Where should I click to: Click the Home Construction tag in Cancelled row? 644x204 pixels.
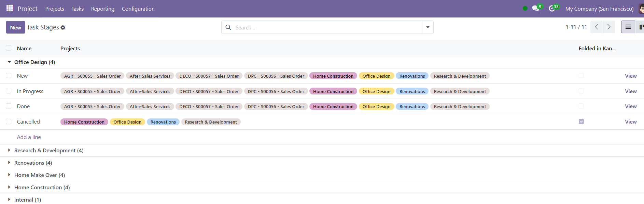click(x=84, y=122)
